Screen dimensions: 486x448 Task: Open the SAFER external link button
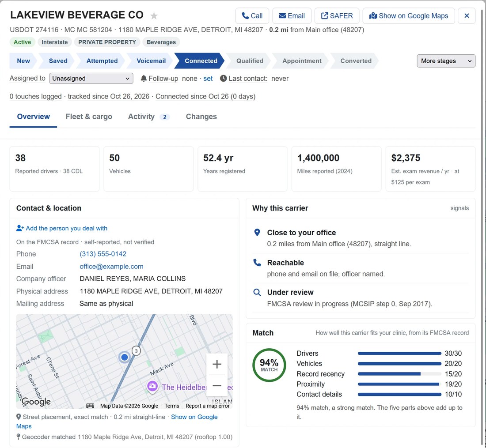[x=337, y=16]
